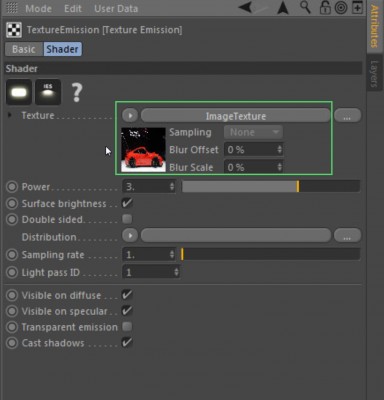This screenshot has height=400, width=384.
Task: Open the Edit menu
Action: coord(73,8)
